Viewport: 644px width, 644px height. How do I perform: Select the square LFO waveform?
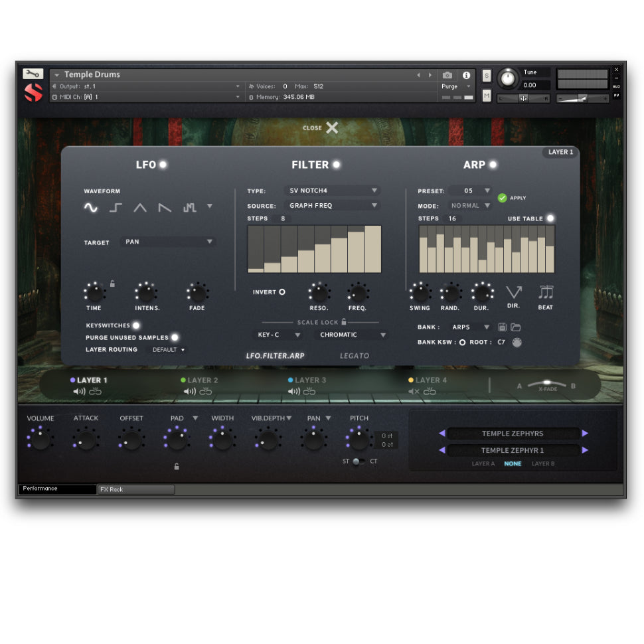(x=116, y=207)
